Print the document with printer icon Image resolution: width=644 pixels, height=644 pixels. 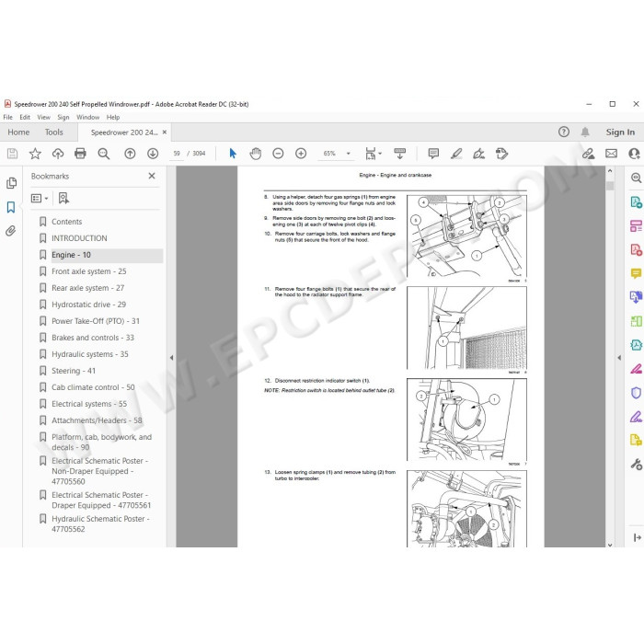(80, 154)
